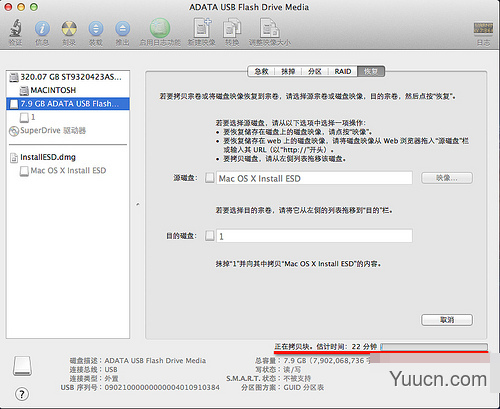Click the source disk volume icon
This screenshot has width=500, height=409.
pyautogui.click(x=210, y=178)
